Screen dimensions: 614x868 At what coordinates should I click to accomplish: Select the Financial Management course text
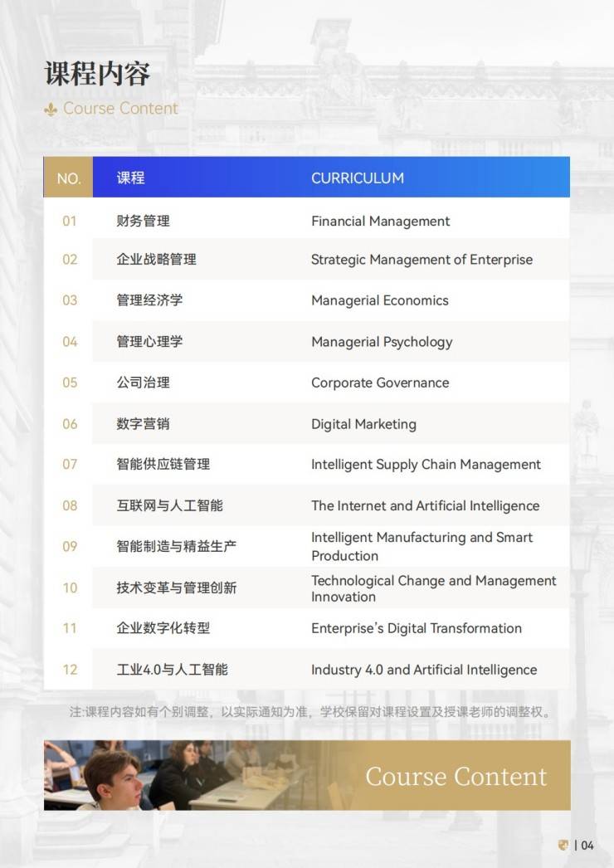380,222
